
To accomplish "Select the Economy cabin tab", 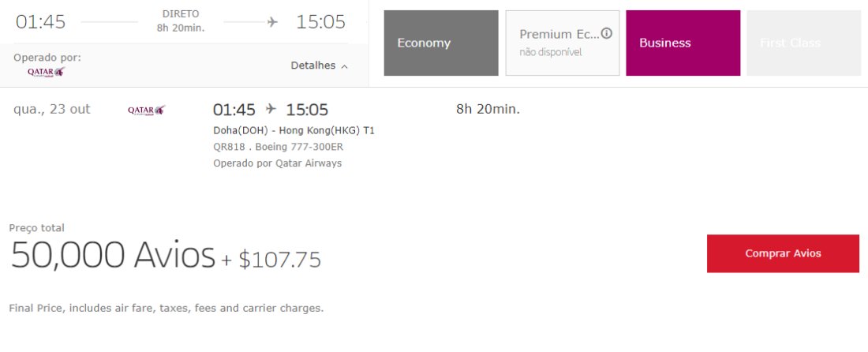I will click(x=441, y=43).
